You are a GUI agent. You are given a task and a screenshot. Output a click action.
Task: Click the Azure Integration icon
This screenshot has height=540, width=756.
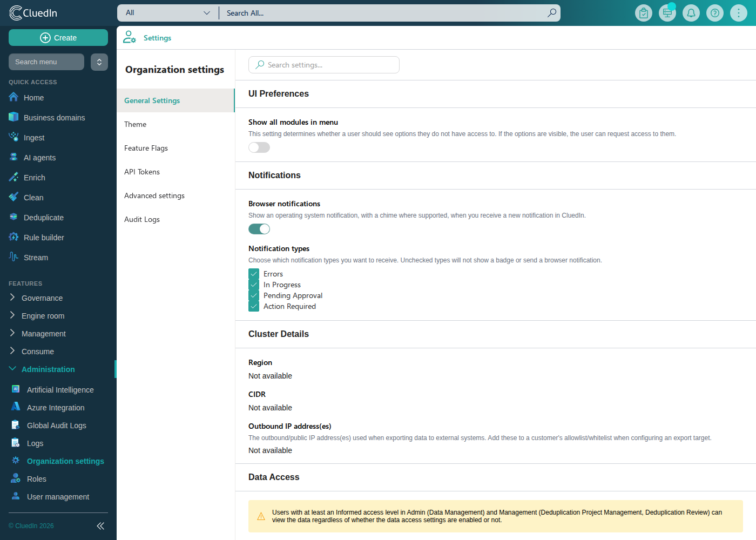16,407
